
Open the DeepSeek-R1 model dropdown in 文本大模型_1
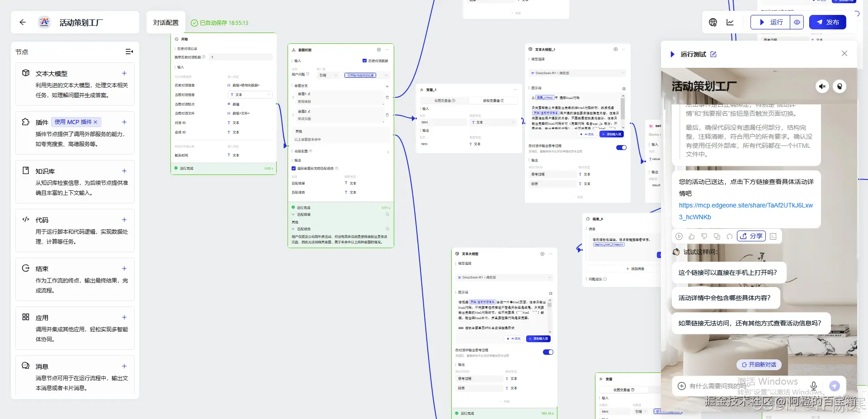point(577,73)
